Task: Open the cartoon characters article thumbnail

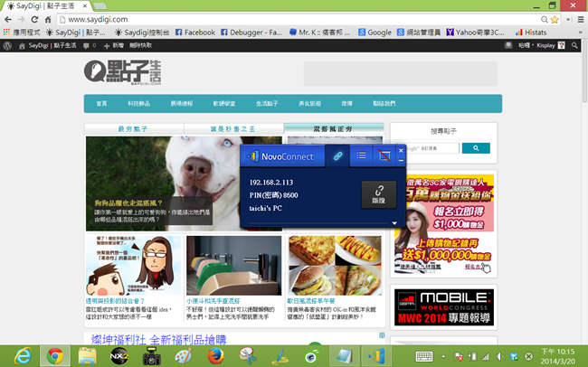Action: point(133,266)
